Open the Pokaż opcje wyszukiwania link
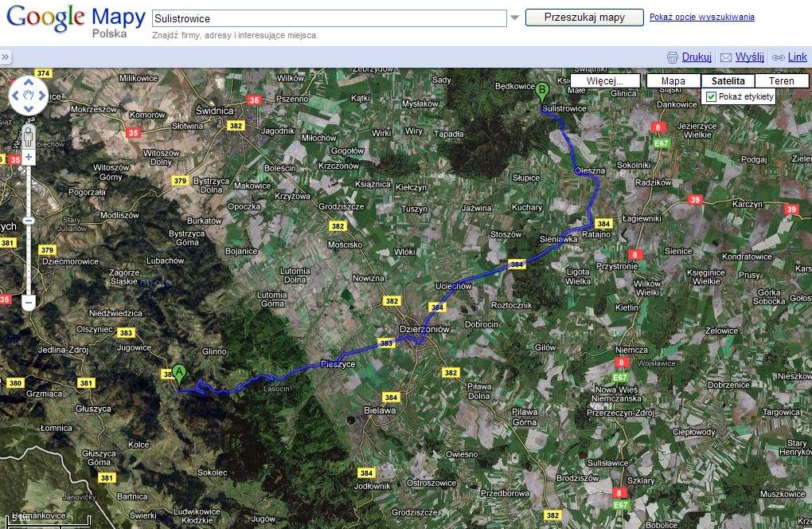 pos(701,17)
